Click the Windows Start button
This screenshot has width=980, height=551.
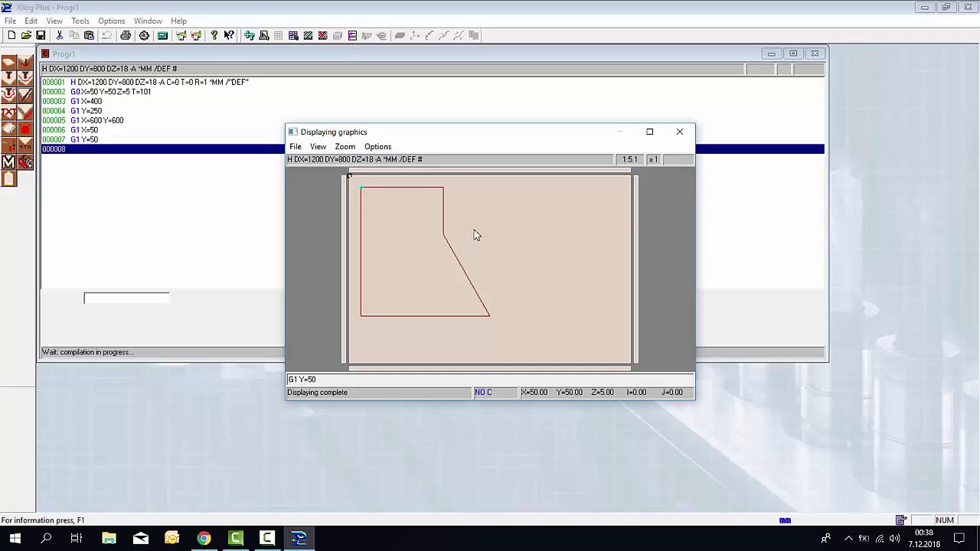click(x=15, y=538)
